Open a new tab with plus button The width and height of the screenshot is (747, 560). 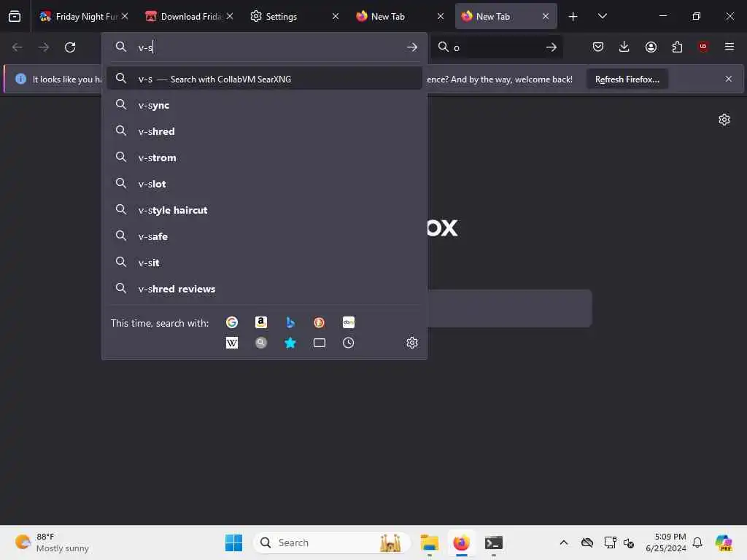573,17
